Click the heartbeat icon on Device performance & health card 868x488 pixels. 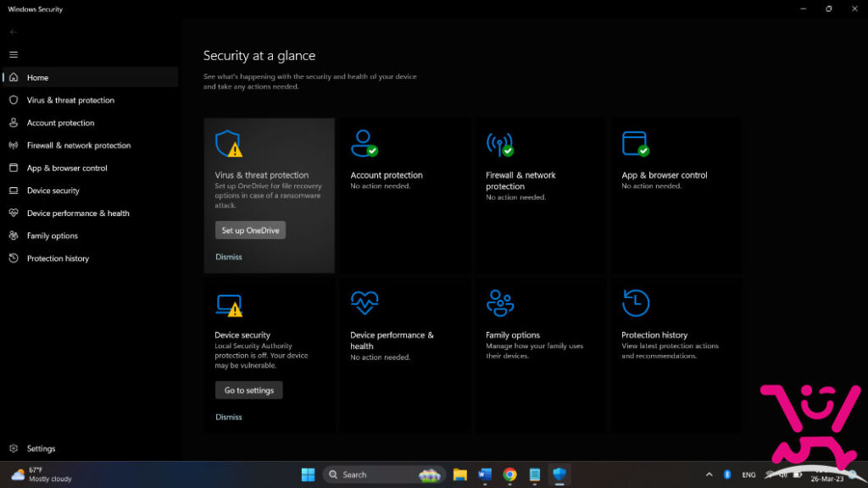click(364, 302)
